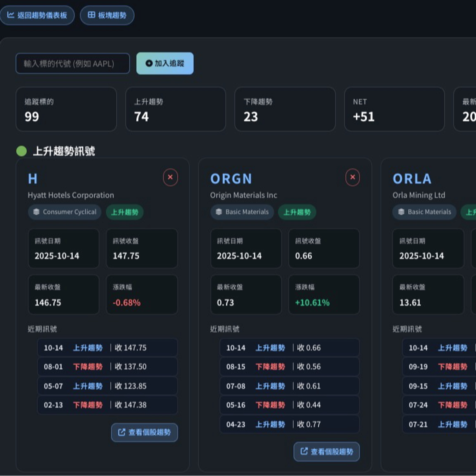Image resolution: width=476 pixels, height=476 pixels.
Task: Click the grid icon on 板塊趨勢 button
Action: pos(92,15)
